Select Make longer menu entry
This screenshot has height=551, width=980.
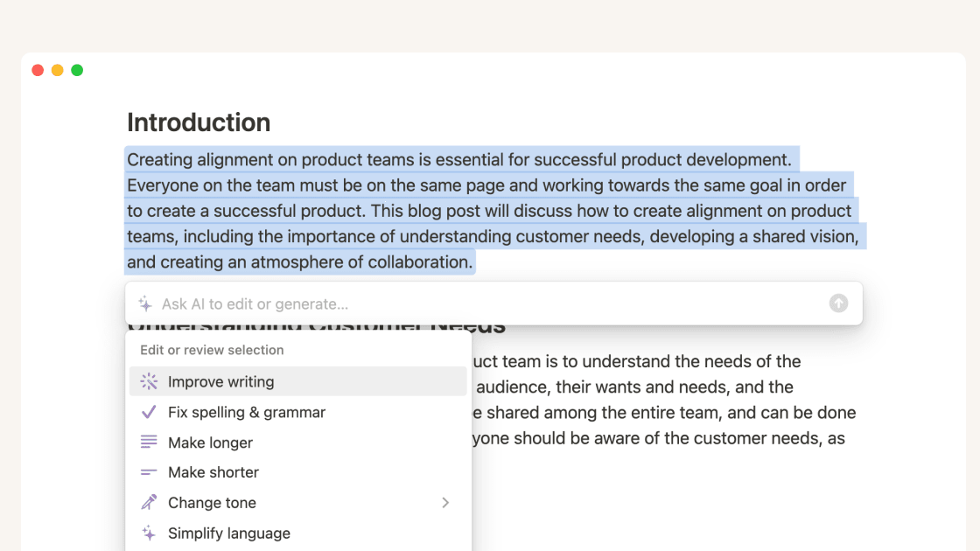point(298,443)
